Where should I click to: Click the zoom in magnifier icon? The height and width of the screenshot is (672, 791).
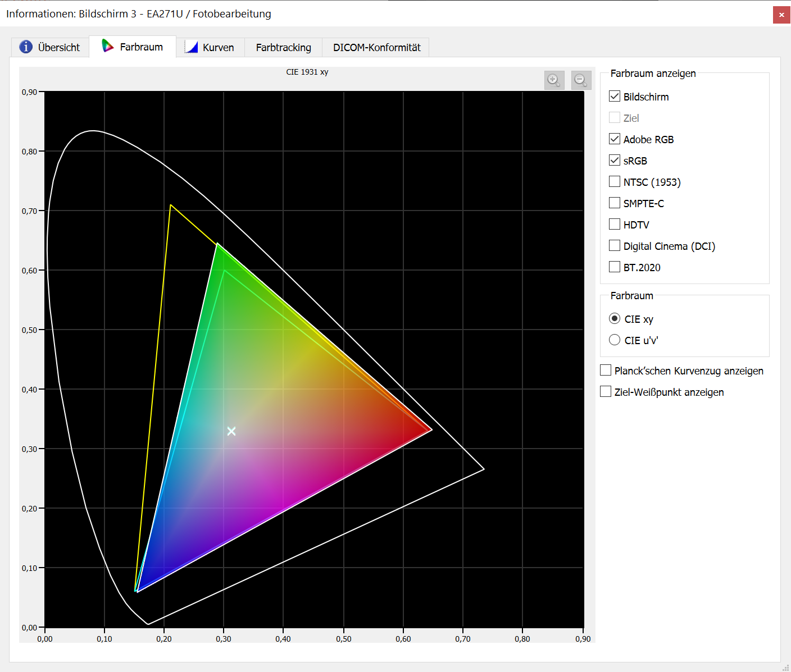(554, 80)
